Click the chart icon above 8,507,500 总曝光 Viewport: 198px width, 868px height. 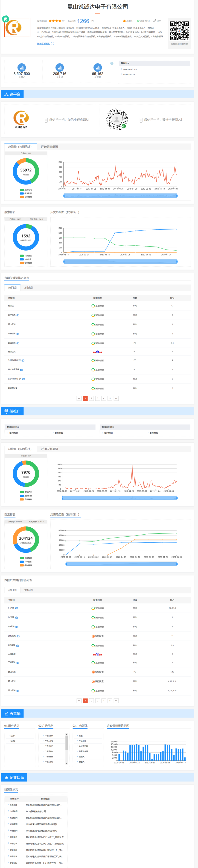point(22,67)
